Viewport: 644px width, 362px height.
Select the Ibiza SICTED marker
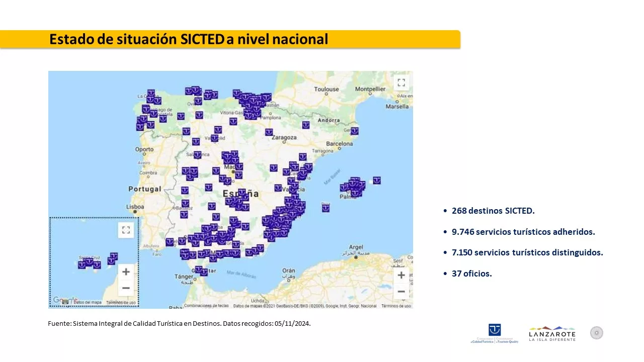(x=326, y=208)
